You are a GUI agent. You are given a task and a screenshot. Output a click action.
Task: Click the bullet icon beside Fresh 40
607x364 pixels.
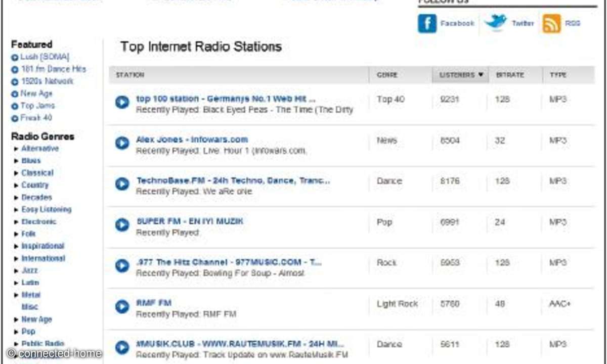coord(15,118)
